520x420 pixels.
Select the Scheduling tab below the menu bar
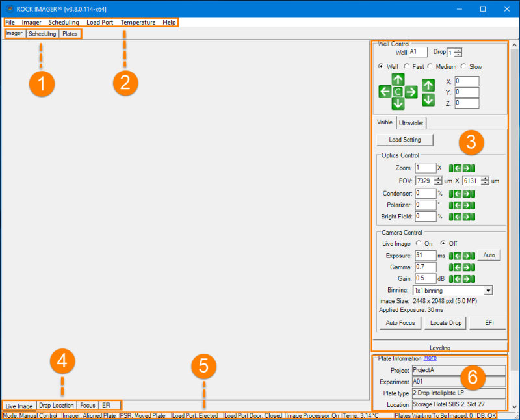(42, 34)
